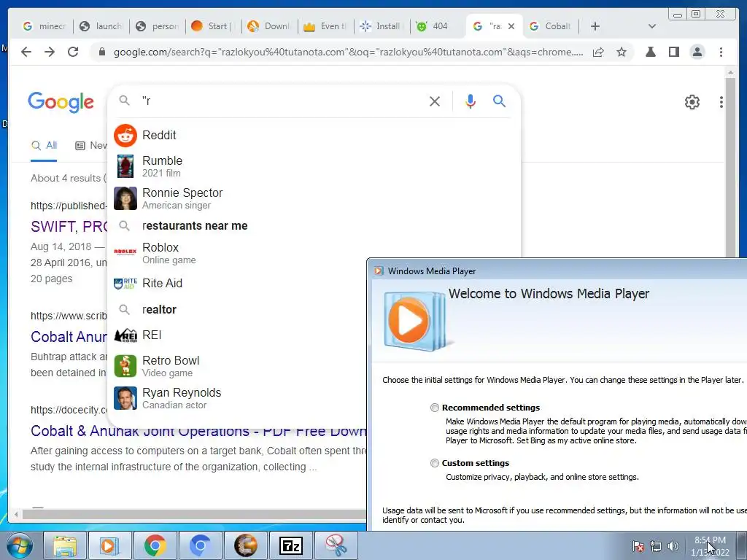Click the horizontal scrollbar at page bottom

[x=193, y=514]
